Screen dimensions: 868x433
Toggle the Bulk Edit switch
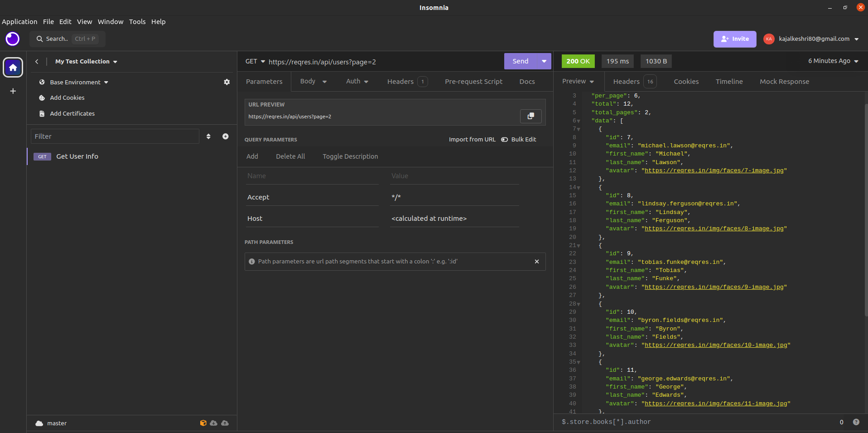(x=505, y=140)
